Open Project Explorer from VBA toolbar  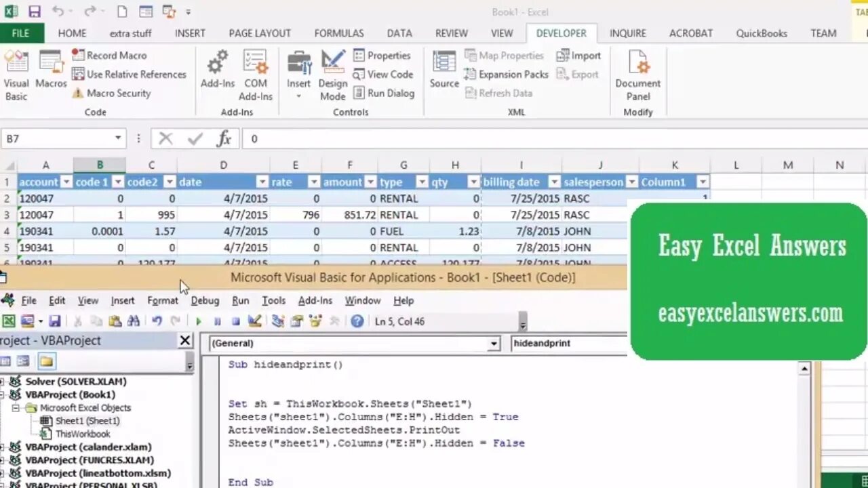(x=278, y=321)
